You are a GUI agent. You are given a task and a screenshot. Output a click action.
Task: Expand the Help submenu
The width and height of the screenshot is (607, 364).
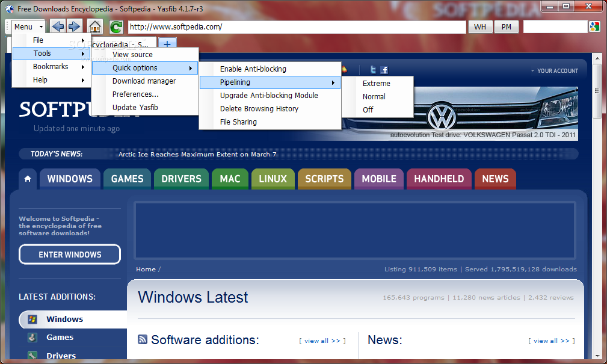coord(52,80)
